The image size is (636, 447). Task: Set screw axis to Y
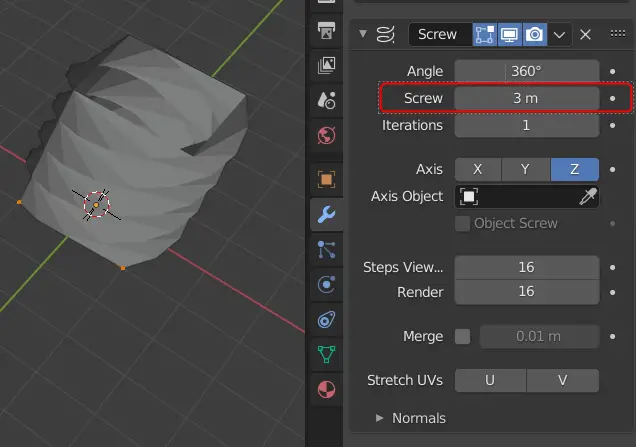[526, 169]
